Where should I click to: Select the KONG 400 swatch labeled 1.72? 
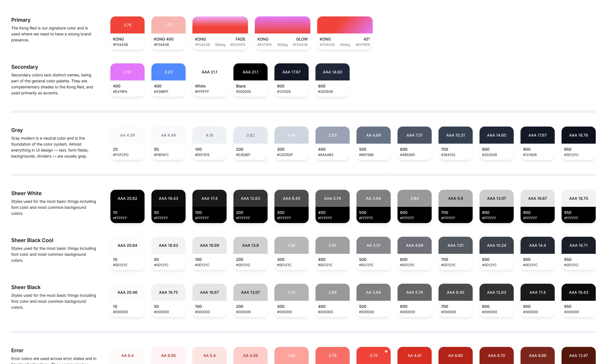[x=168, y=33]
